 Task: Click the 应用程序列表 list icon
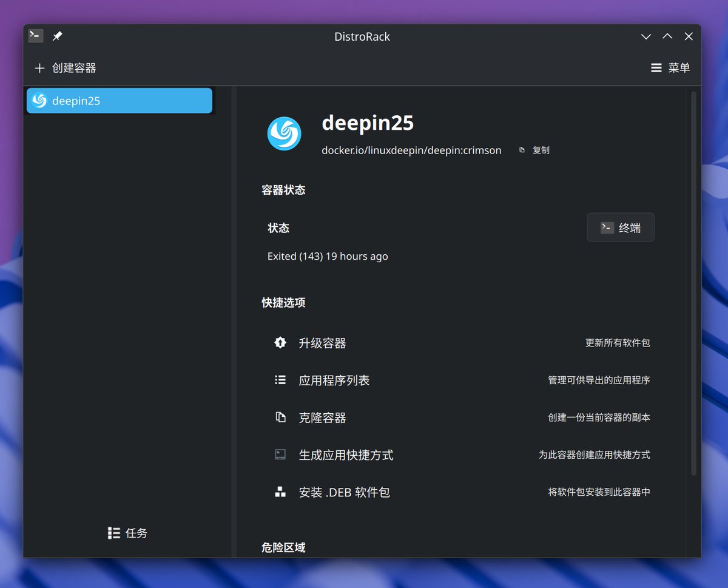click(280, 380)
